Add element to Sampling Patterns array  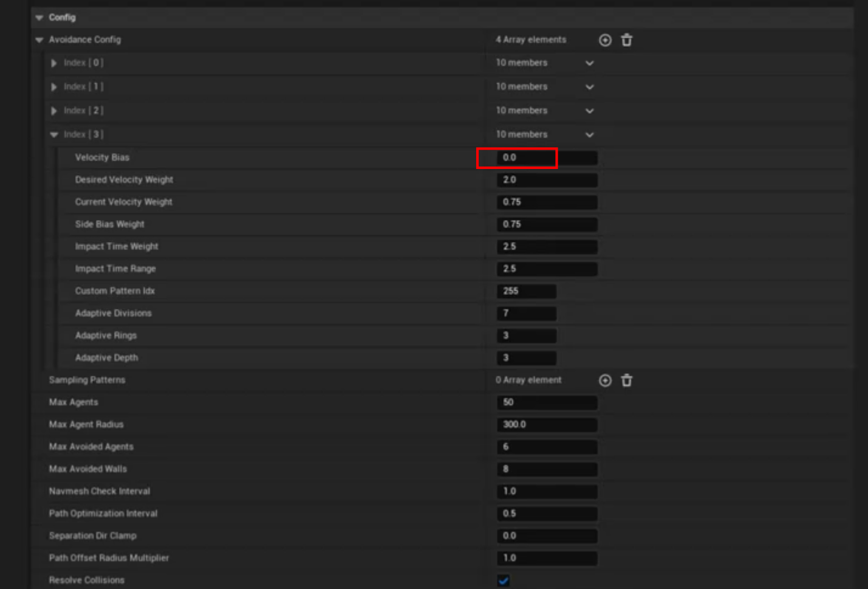click(x=605, y=381)
